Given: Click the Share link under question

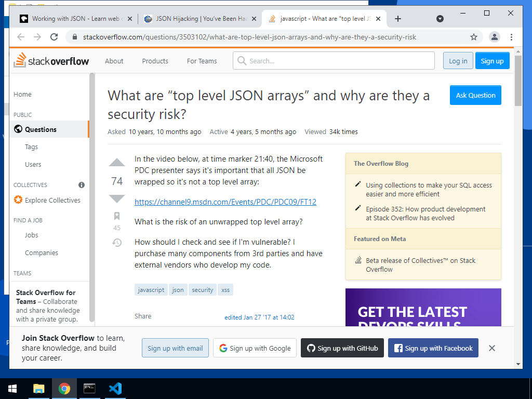Looking at the screenshot, I should (x=143, y=316).
